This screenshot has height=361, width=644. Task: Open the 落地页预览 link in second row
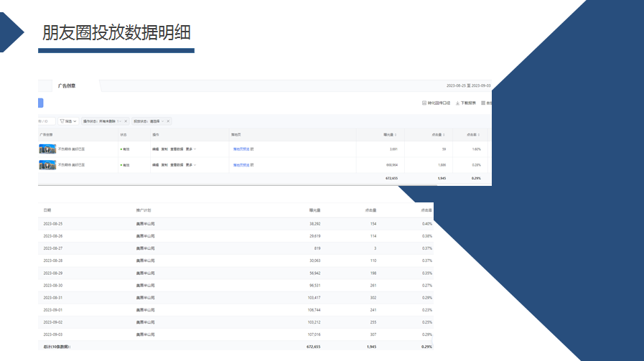coord(240,164)
